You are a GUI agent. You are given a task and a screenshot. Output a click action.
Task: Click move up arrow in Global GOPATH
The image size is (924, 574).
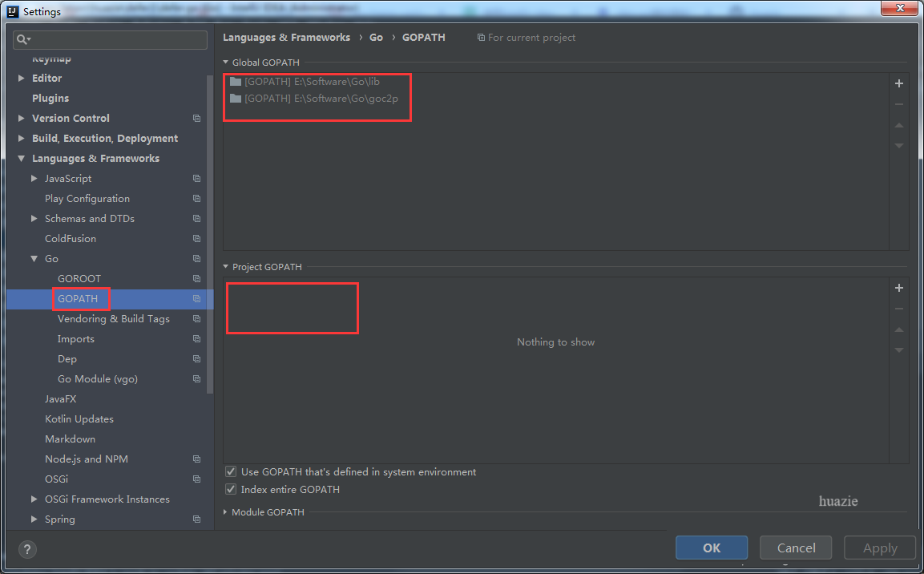(x=898, y=125)
